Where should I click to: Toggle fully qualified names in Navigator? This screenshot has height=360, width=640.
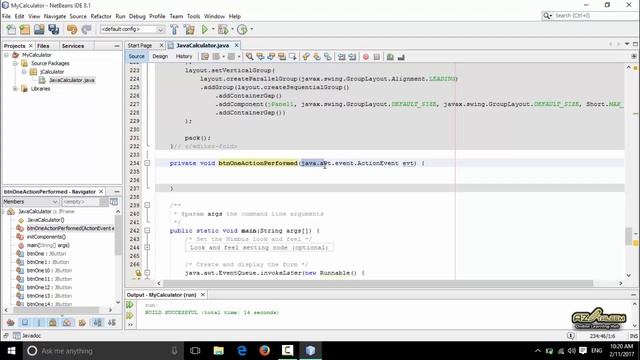coord(82,322)
